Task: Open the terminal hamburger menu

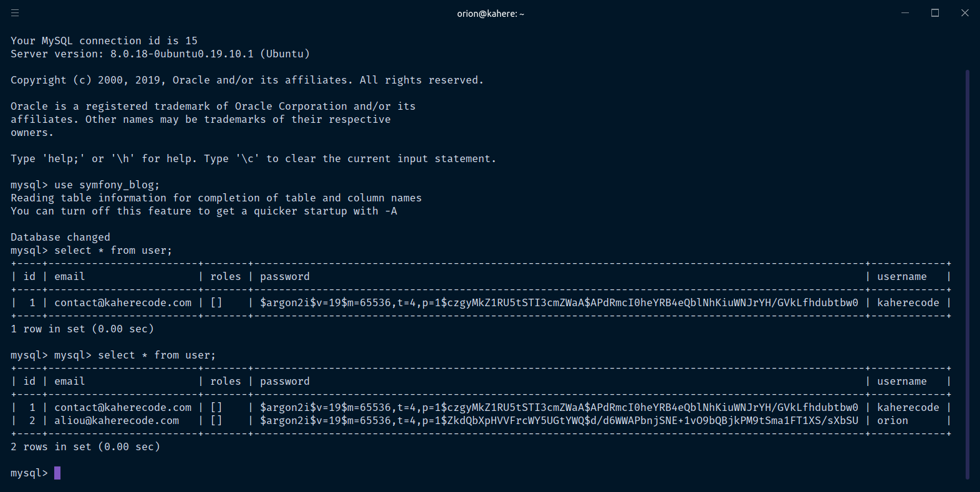Action: [x=15, y=13]
